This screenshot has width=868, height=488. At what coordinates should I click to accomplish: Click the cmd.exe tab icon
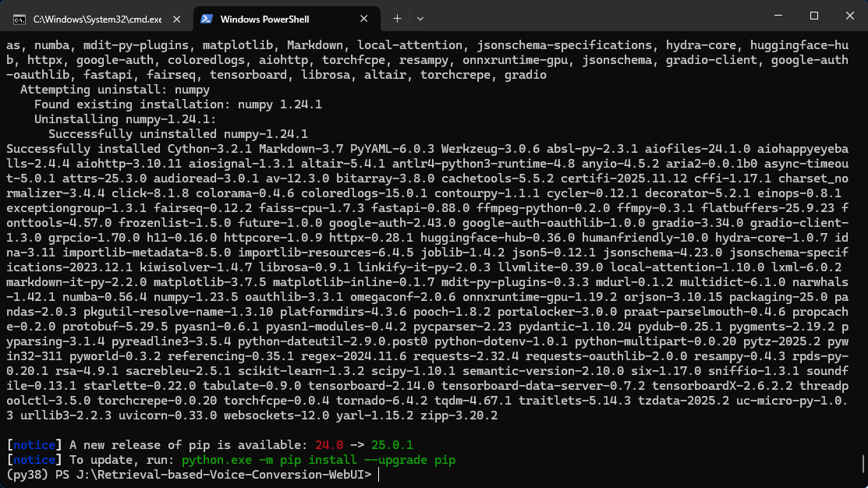(19, 19)
